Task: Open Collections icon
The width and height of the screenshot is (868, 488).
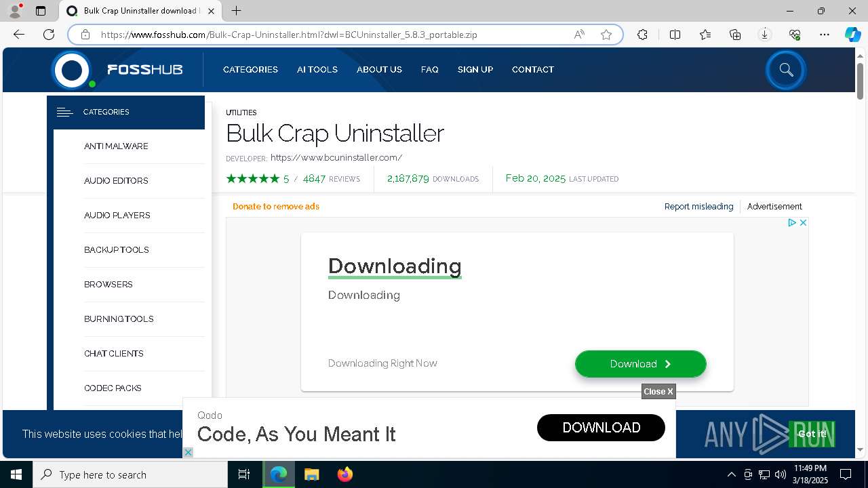Action: pyautogui.click(x=735, y=35)
